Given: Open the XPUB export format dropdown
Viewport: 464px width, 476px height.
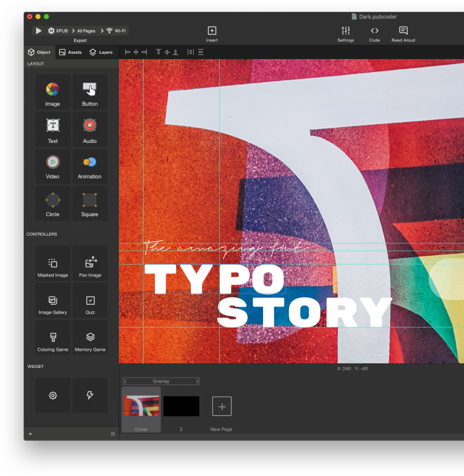Looking at the screenshot, I should (59, 31).
